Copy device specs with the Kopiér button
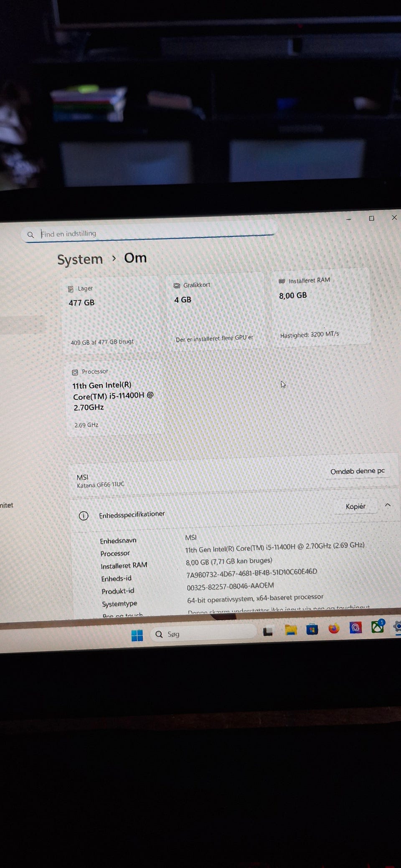401x868 pixels. pos(355,506)
